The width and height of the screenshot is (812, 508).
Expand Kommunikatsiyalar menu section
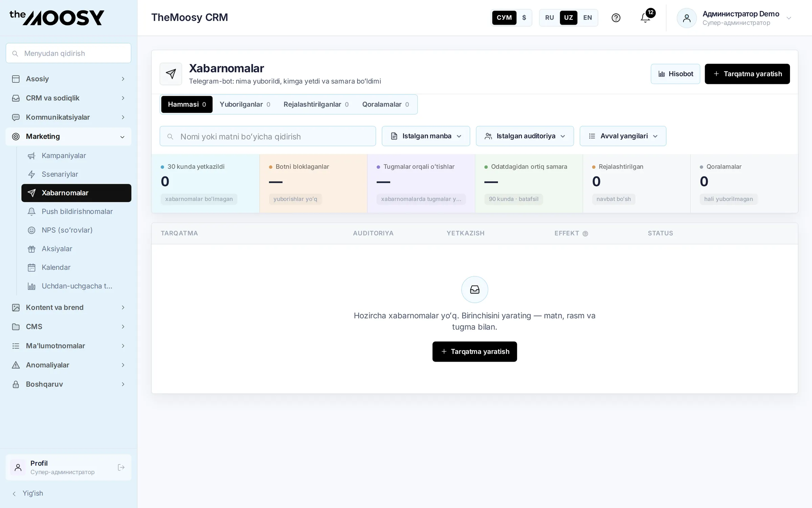tap(68, 117)
